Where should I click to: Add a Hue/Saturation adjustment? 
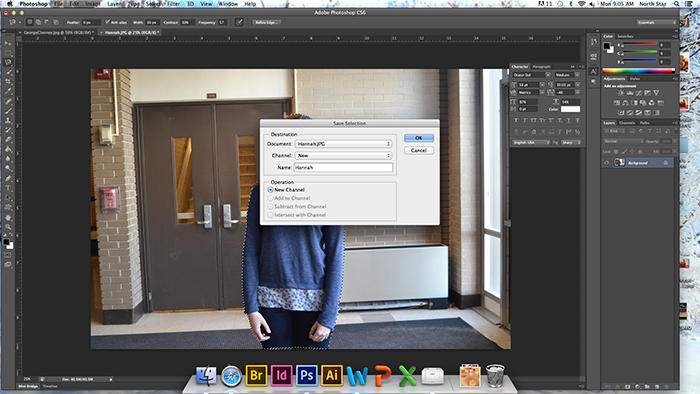pos(617,103)
